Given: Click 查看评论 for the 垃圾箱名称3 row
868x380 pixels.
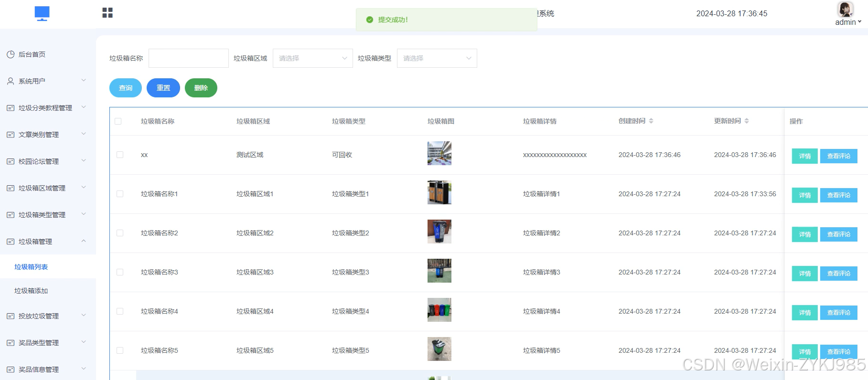Looking at the screenshot, I should click(839, 274).
